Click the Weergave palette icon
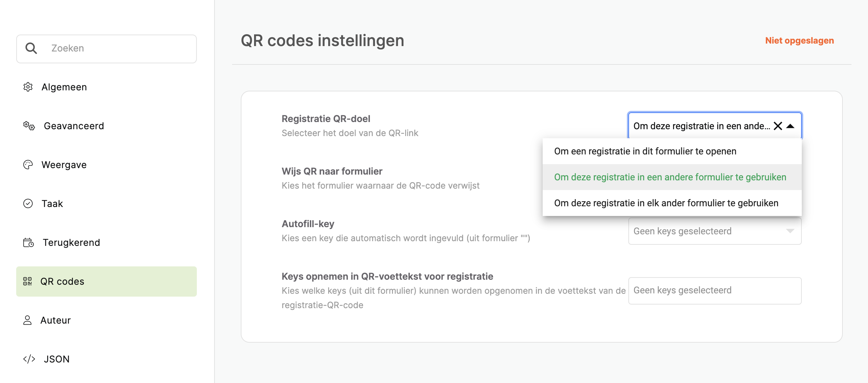The image size is (868, 383). 28,165
